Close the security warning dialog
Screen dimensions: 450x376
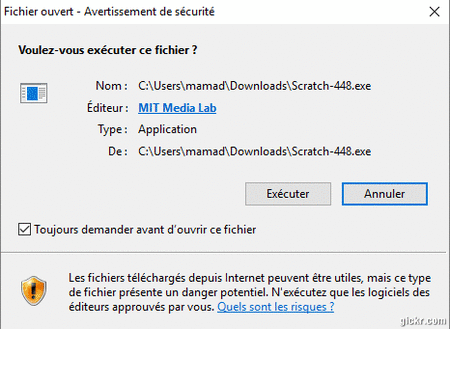[x=434, y=12]
